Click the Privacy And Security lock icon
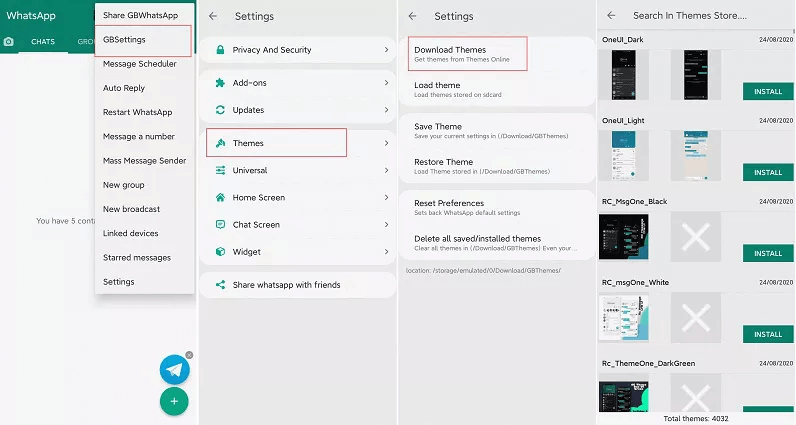Screen dimensions: 796x425 pyautogui.click(x=220, y=50)
